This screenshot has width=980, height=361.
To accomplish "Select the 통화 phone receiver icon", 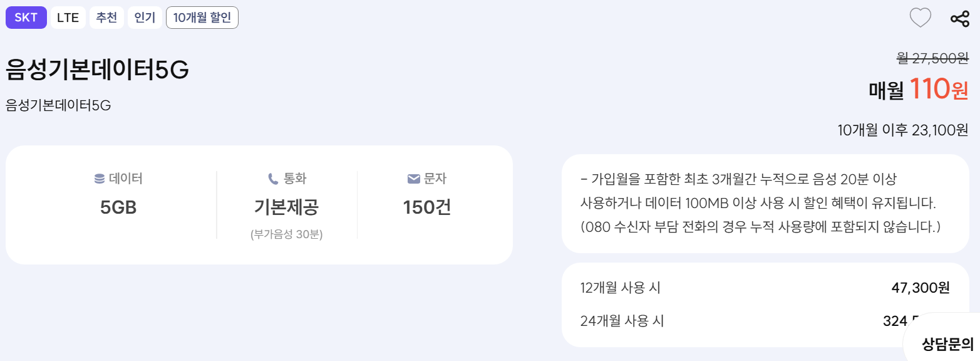I will pos(271,178).
